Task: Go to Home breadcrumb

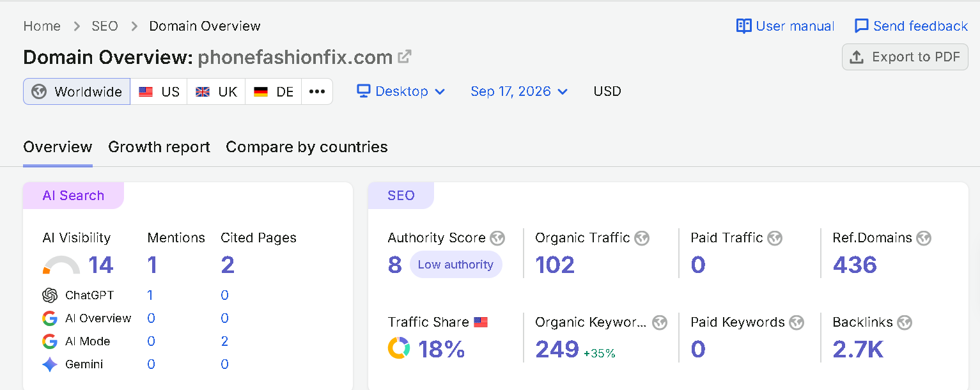Action: point(42,26)
